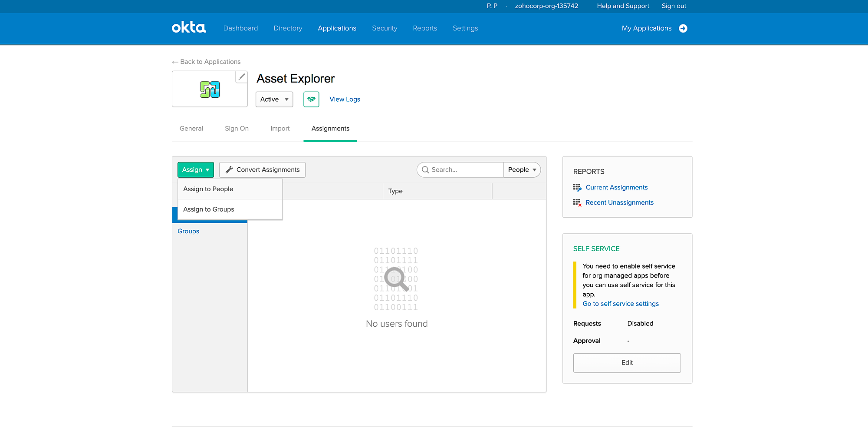
Task: Click the search magnifier icon
Action: pyautogui.click(x=425, y=170)
